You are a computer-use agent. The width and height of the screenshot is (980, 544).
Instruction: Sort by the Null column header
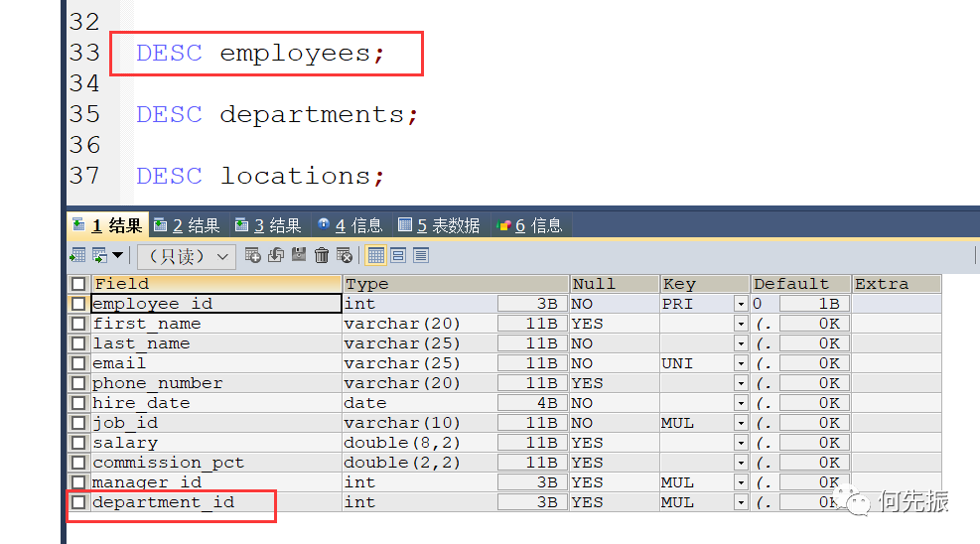[x=615, y=284]
